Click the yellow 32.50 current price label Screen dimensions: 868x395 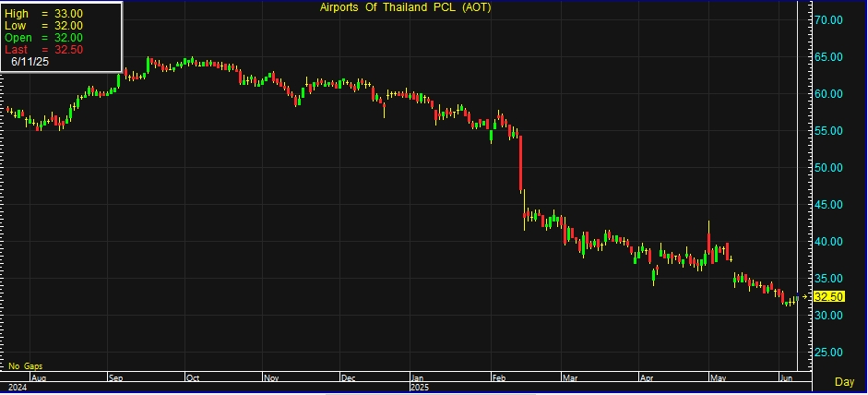coord(828,297)
